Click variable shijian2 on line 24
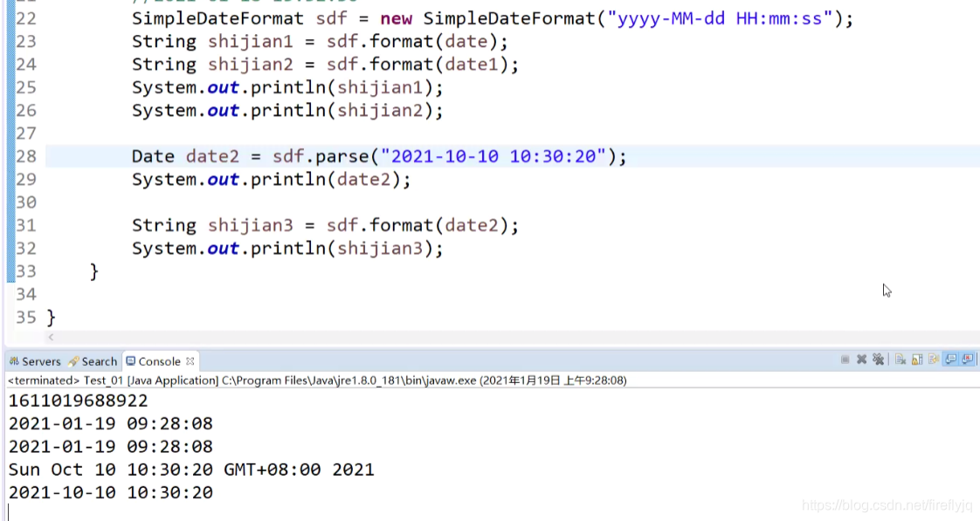This screenshot has width=980, height=521. coord(250,65)
